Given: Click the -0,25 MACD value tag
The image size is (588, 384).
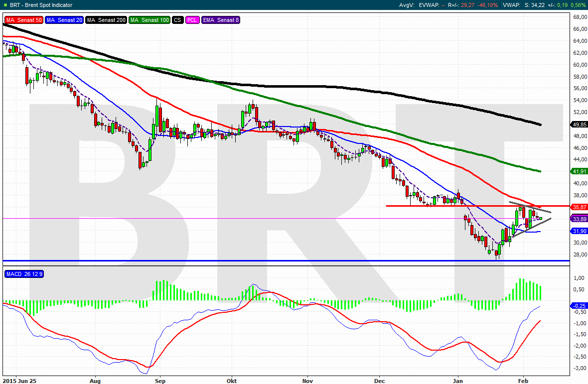Looking at the screenshot, I should click(580, 306).
